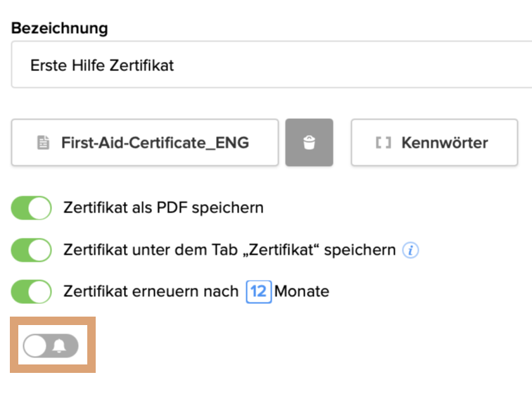The width and height of the screenshot is (532, 394).
Task: Click the "Zertifikat als PDF speichern" label
Action: point(163,208)
